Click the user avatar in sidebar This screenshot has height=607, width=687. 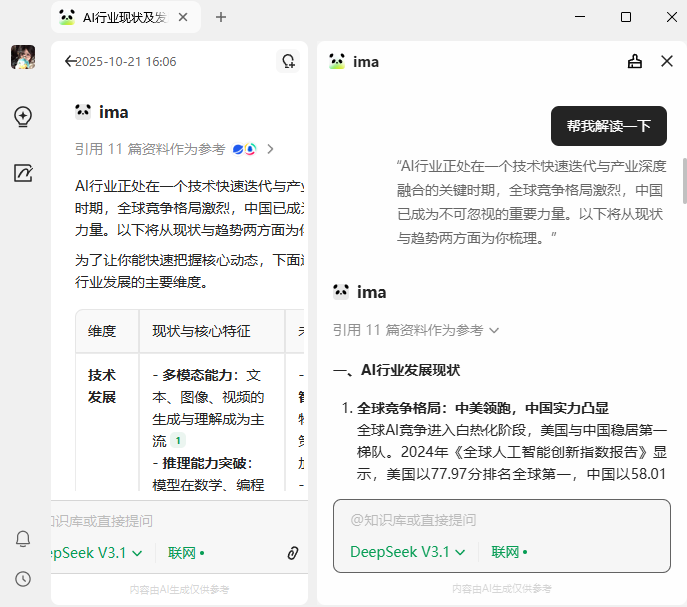[23, 58]
